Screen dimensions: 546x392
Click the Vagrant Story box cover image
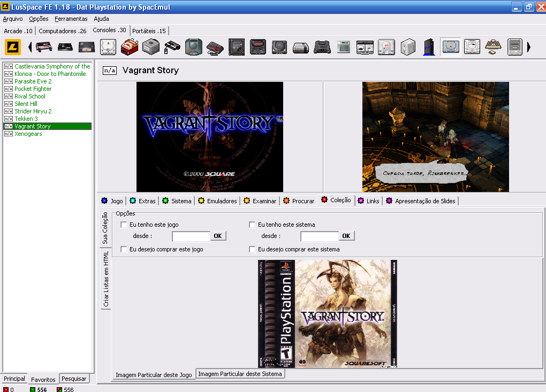328,314
